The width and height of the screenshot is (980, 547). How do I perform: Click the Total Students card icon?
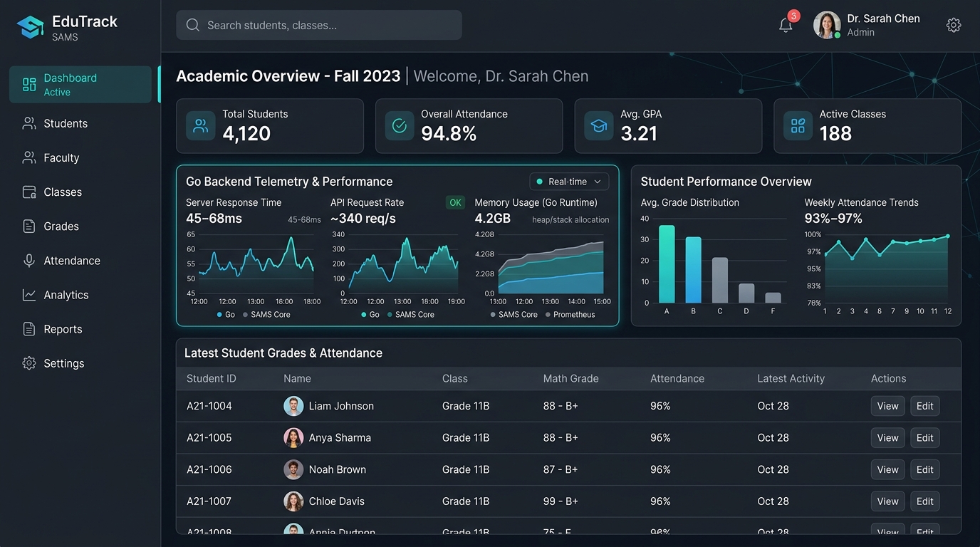point(201,126)
